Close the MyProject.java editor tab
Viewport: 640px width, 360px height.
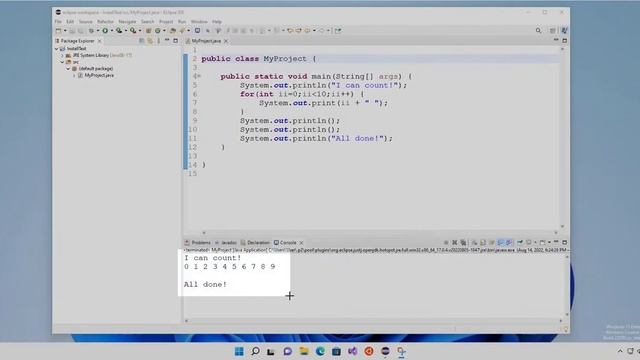coord(226,41)
